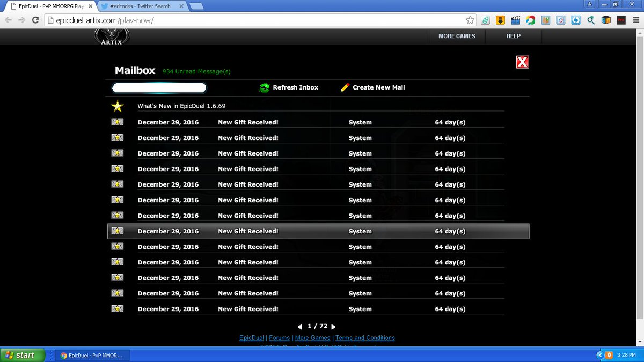Open the EpicDuel footer link
Image resolution: width=644 pixels, height=362 pixels.
coord(252,338)
